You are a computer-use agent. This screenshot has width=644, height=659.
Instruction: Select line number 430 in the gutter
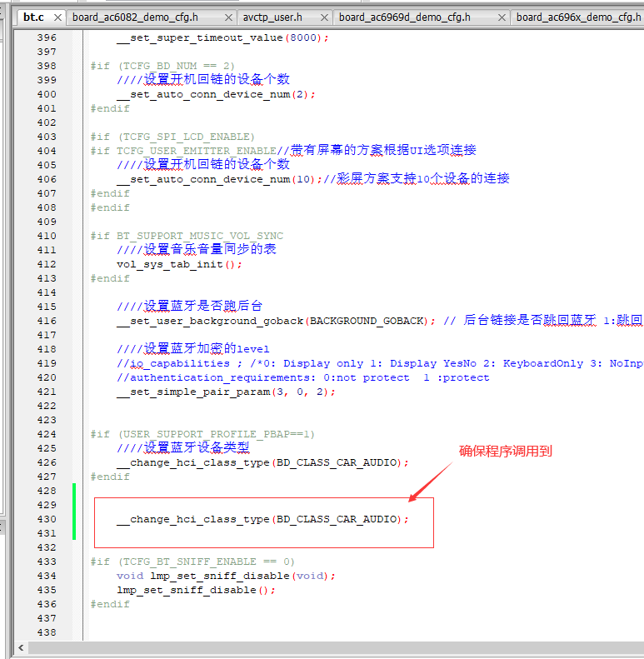47,519
